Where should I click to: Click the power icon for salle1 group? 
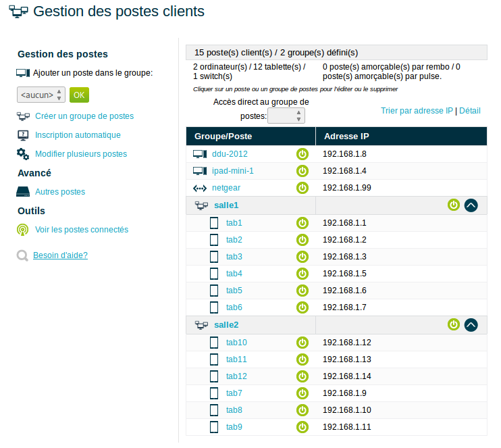point(453,205)
